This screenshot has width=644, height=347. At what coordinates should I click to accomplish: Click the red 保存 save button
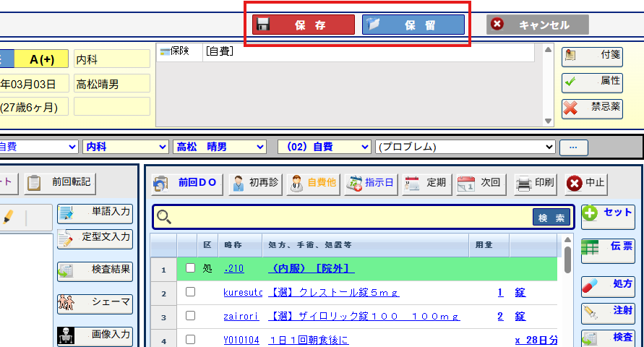point(304,25)
